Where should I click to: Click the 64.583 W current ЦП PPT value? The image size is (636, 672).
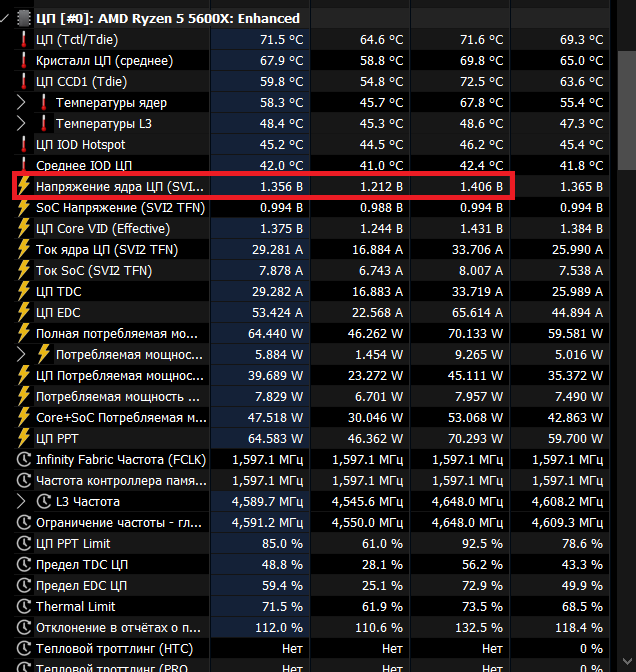click(276, 438)
